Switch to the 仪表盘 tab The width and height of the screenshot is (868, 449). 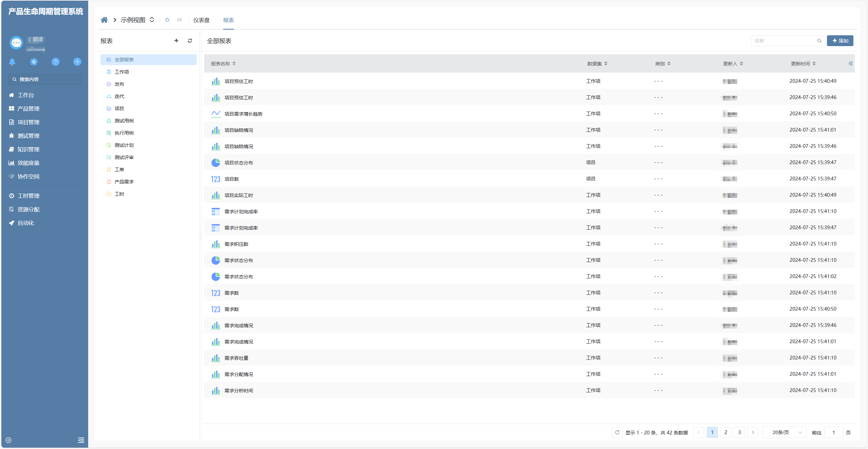(201, 20)
